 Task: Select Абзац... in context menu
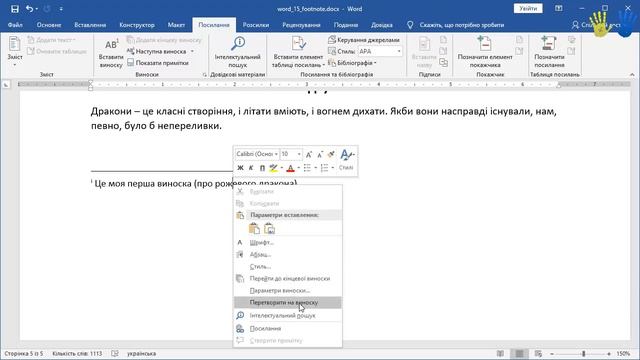click(x=287, y=254)
